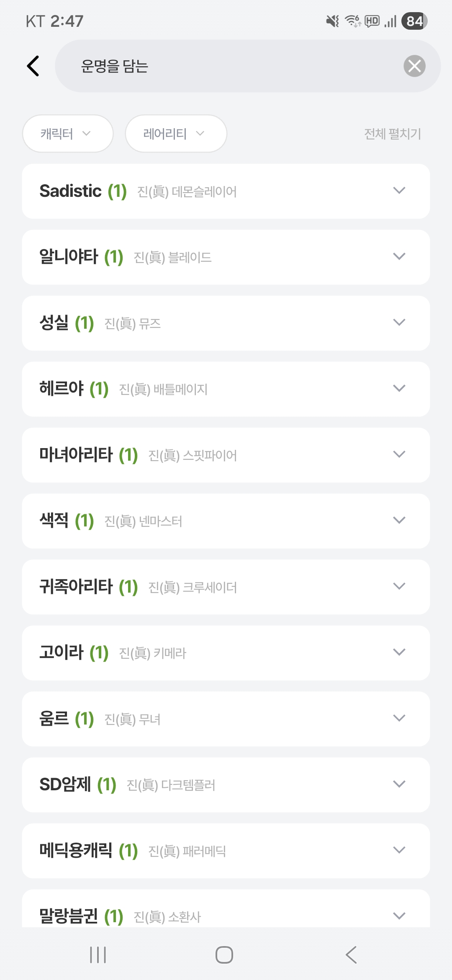Open the 레어리티 filter dropdown
The height and width of the screenshot is (980, 452).
(x=176, y=134)
